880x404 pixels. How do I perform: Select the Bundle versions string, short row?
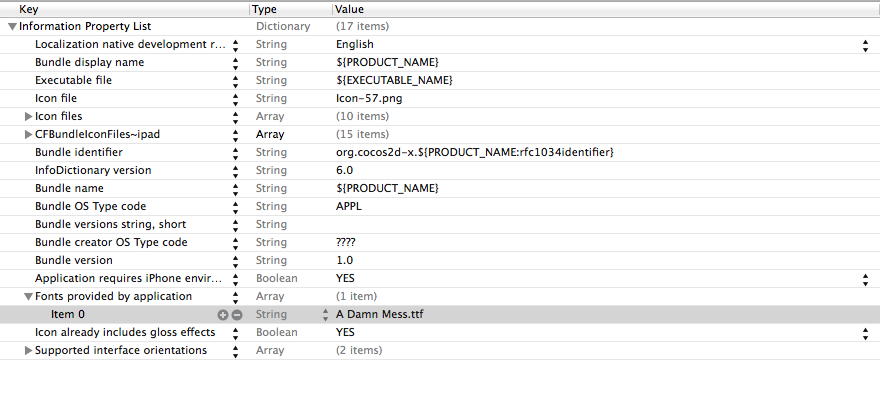440,224
